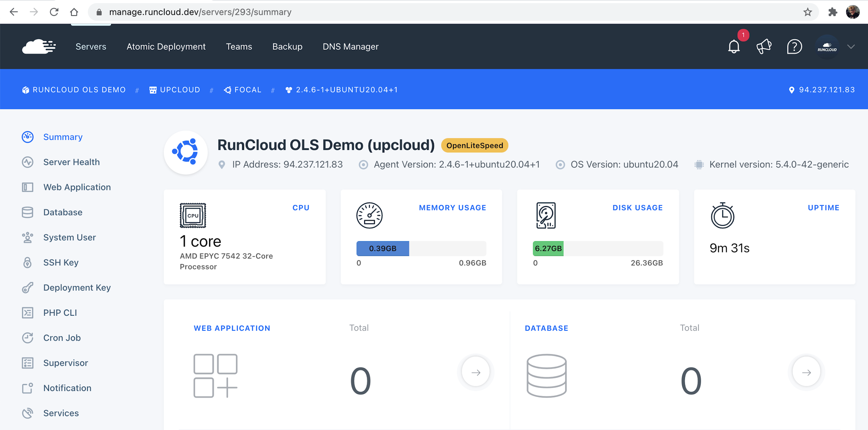Click RUNCLOUD OLS DEMO breadcrumb

[74, 90]
